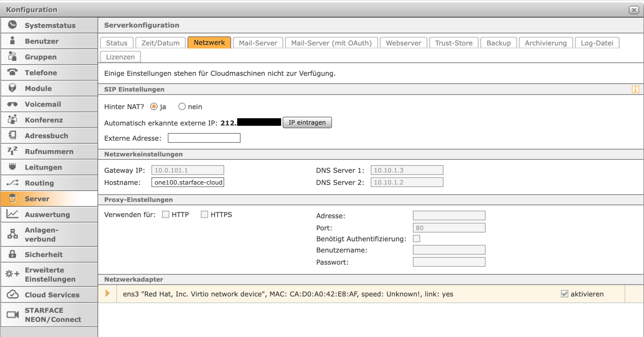Switch to the Archivierung tab

pyautogui.click(x=546, y=43)
